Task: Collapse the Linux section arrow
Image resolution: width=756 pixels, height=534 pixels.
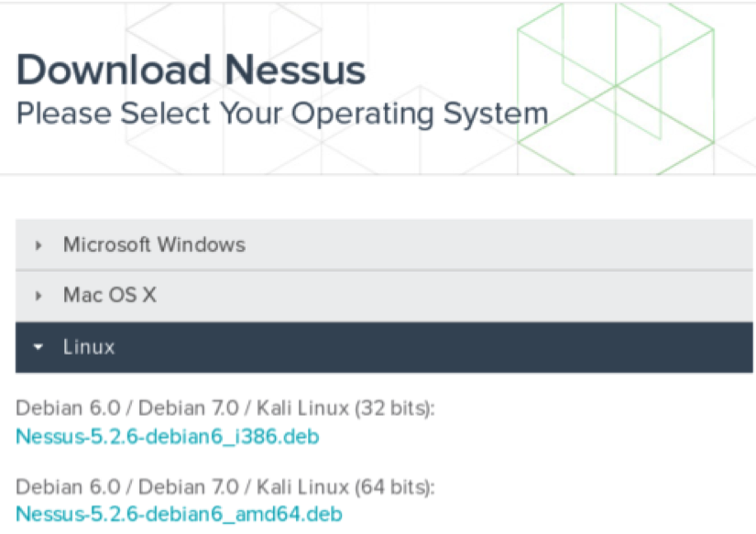Action: coord(38,348)
